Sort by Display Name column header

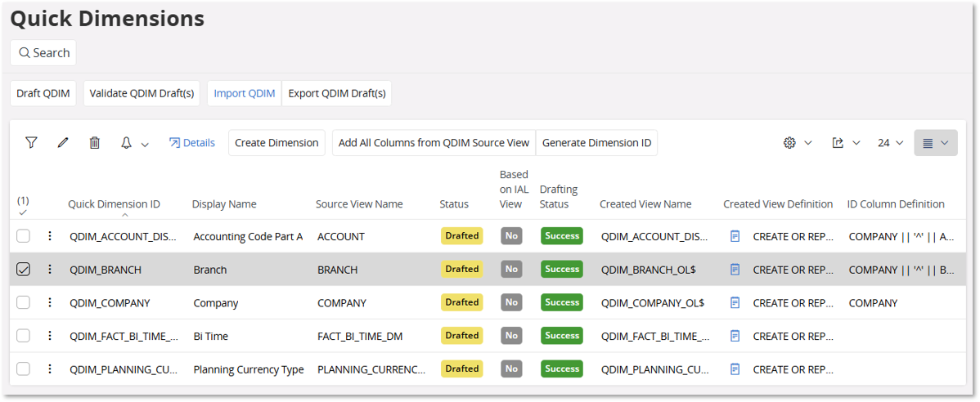pos(224,204)
